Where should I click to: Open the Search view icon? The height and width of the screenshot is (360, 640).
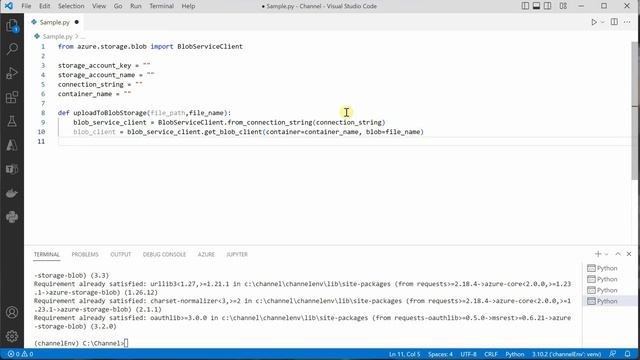(x=12, y=49)
